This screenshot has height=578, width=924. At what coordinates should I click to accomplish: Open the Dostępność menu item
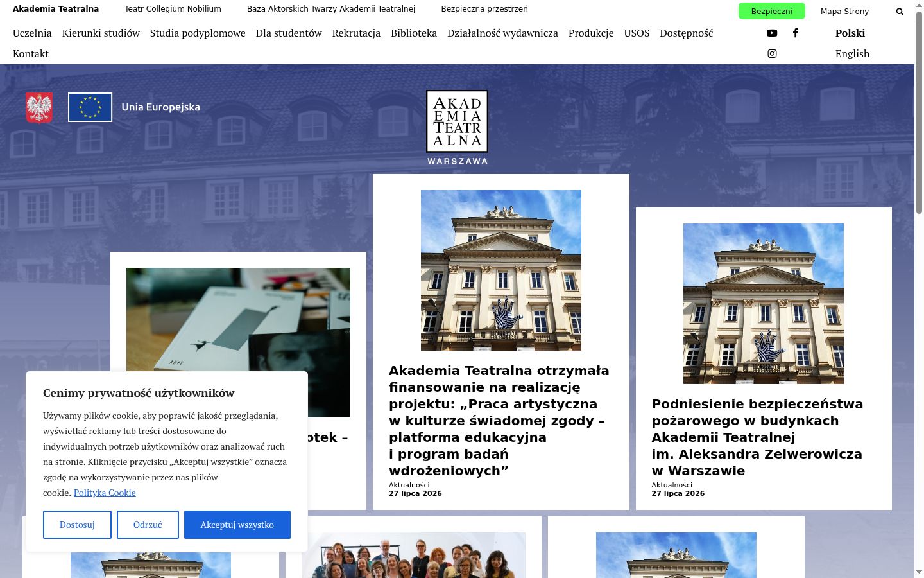tap(686, 33)
